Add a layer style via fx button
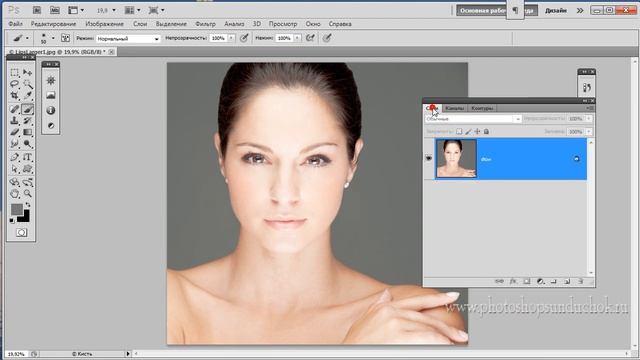640x360 pixels. 513,281
